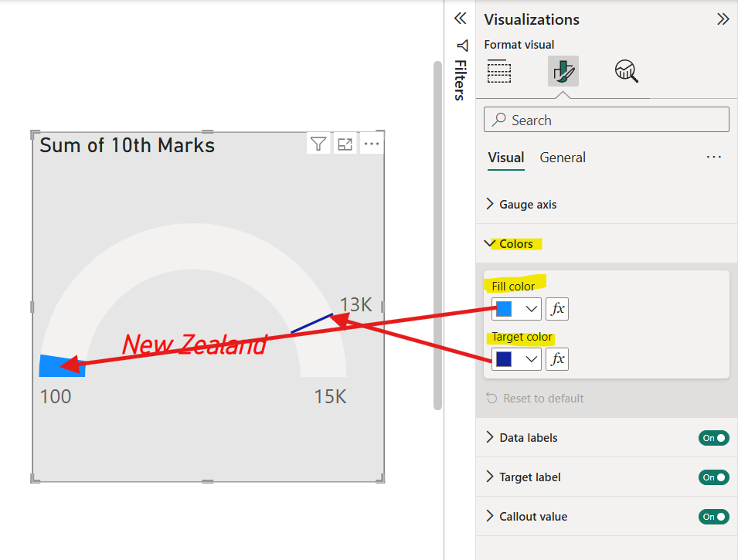The image size is (738, 560).
Task: Open More options on the gauge visual
Action: [371, 143]
